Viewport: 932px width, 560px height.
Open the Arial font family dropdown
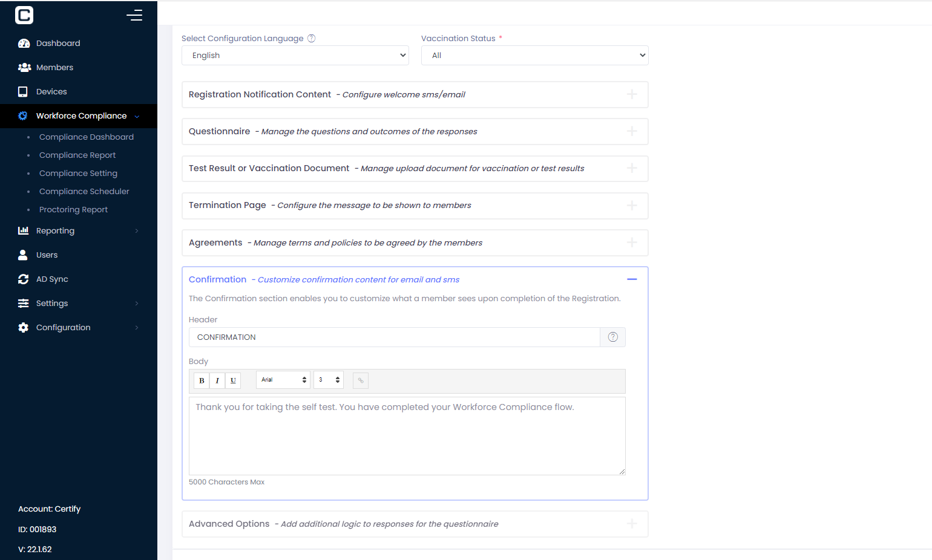click(283, 380)
